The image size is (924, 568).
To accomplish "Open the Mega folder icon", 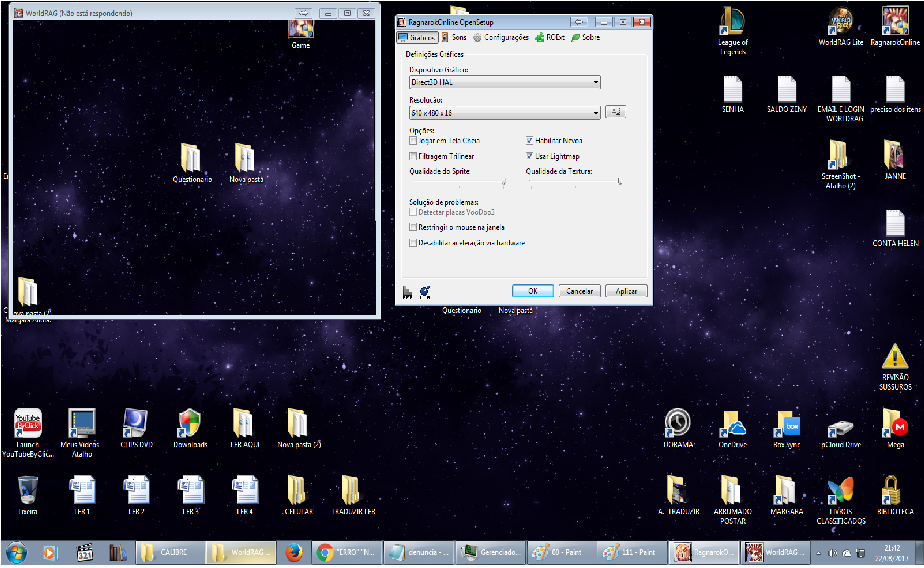I will pos(895,428).
